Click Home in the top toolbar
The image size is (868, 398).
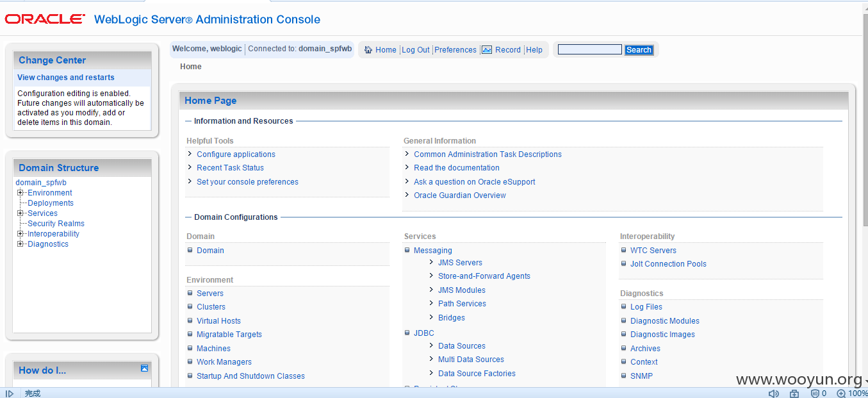(386, 50)
